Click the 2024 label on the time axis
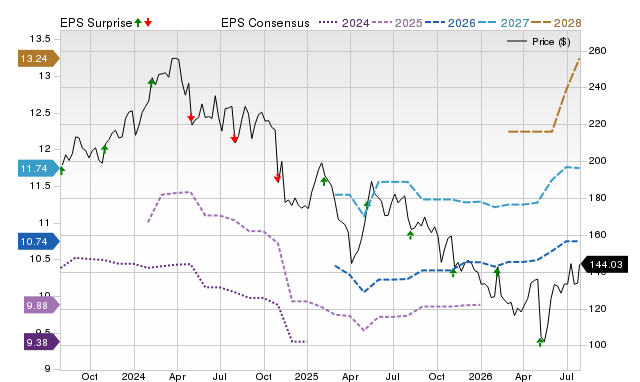 click(x=133, y=376)
